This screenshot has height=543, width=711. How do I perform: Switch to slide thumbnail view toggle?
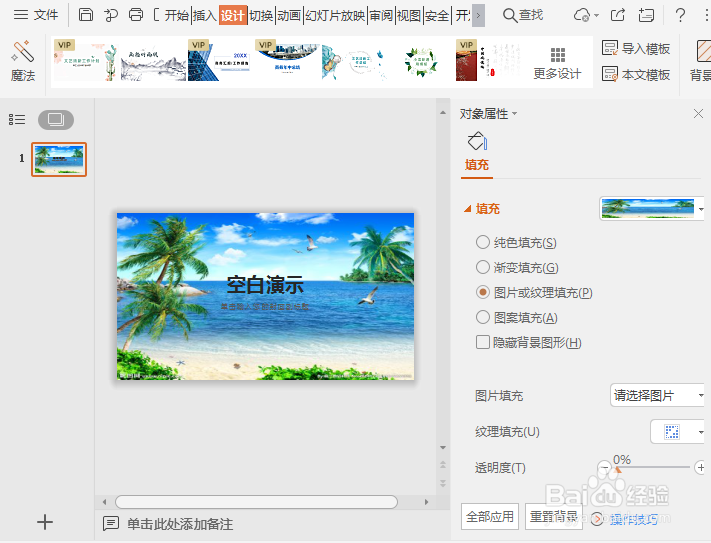click(56, 120)
